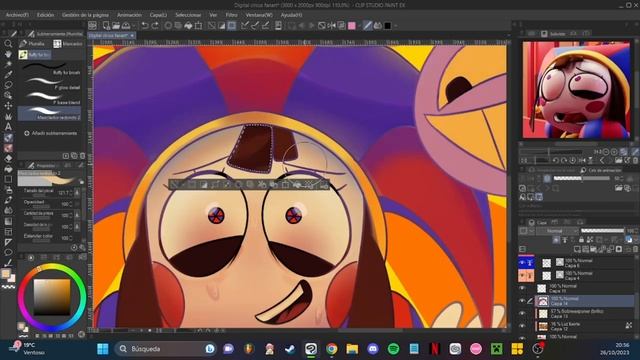Open the dropdown arrow beside the black color

click(395, 26)
